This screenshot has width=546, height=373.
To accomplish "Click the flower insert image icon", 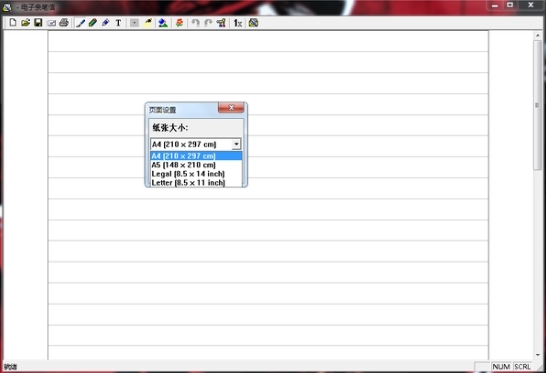I will pos(179,23).
